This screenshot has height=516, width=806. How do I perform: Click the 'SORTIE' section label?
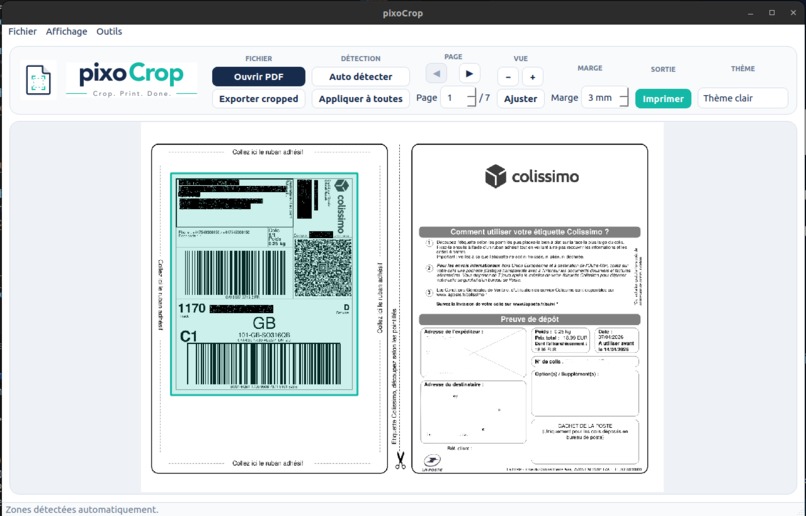[x=663, y=69]
